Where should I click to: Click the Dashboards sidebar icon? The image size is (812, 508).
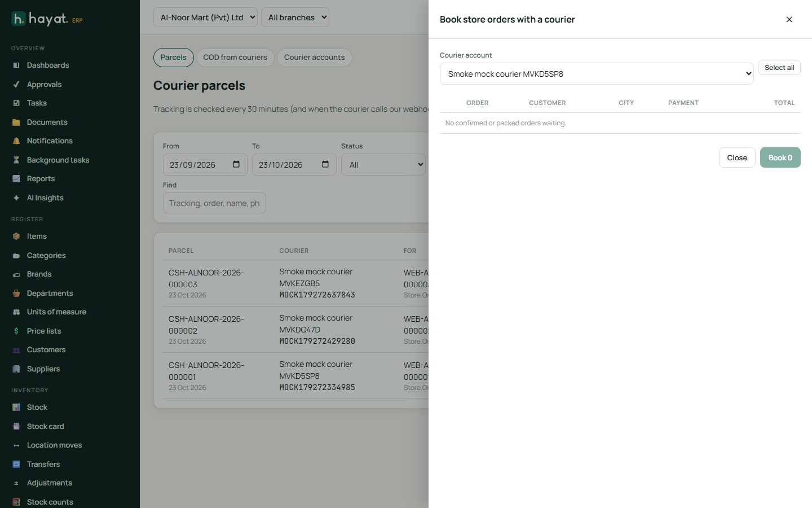pos(16,65)
